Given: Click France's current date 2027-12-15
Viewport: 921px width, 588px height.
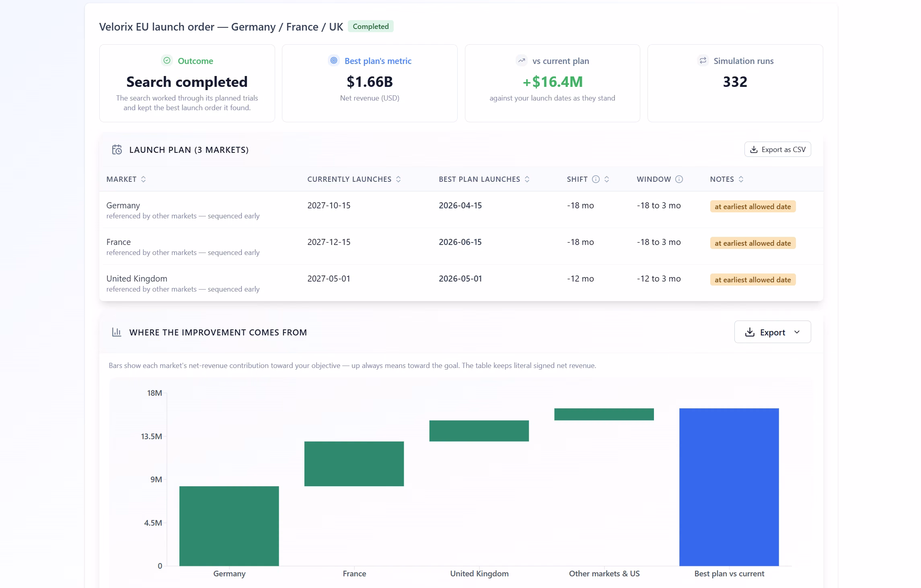Looking at the screenshot, I should tap(329, 242).
